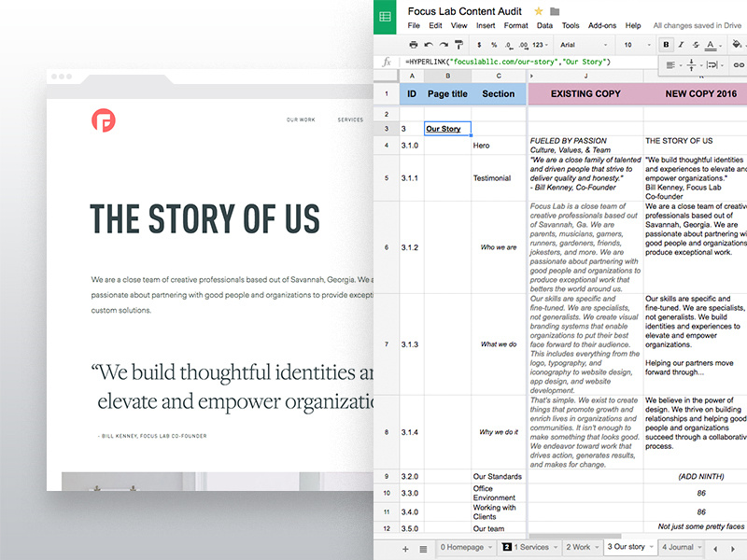
Task: Star the Focus Lab Content Audit document
Action: pyautogui.click(x=539, y=11)
